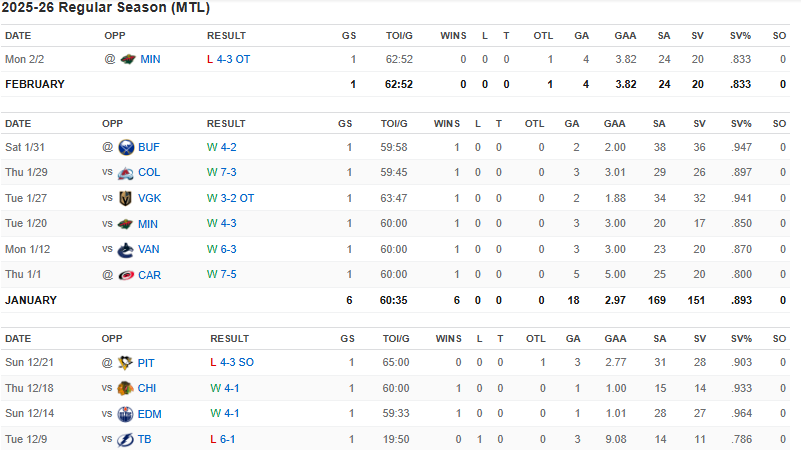This screenshot has height=450, width=801.
Task: Click the Buffalo Sabres logo icon
Action: tap(126, 147)
